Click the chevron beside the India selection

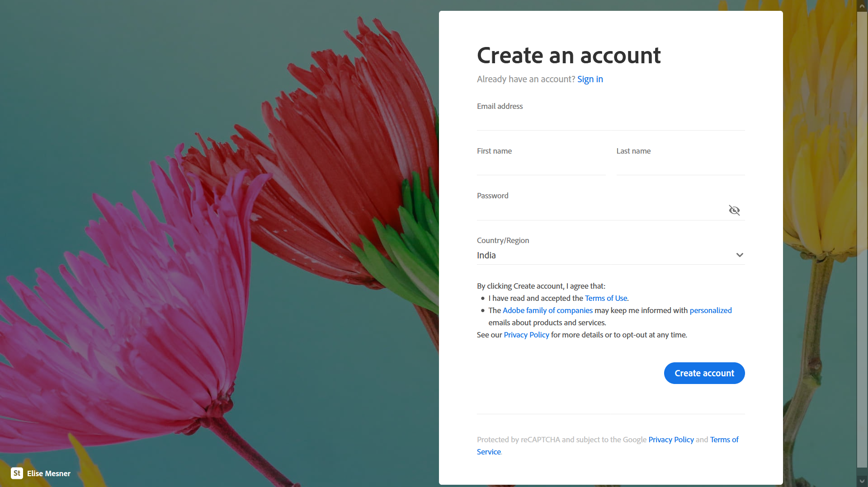740,255
